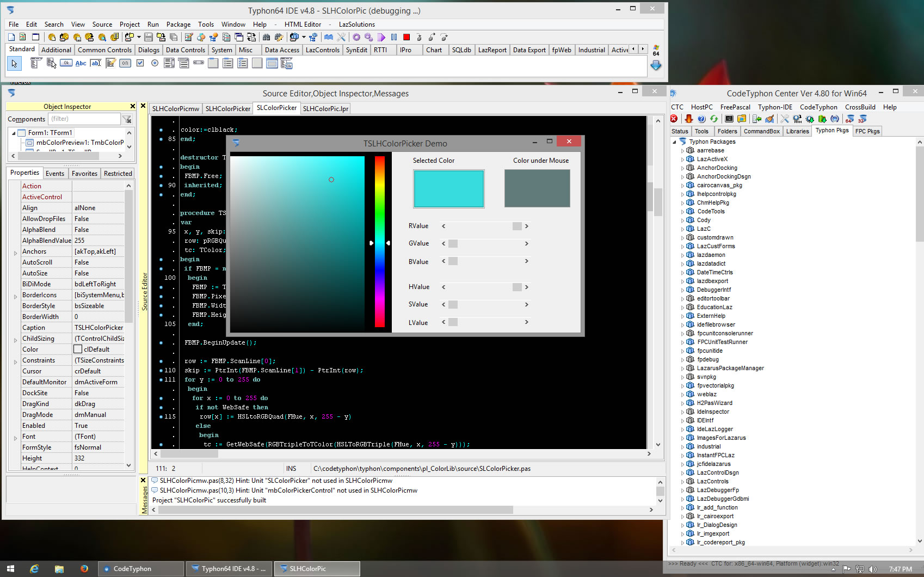The height and width of the screenshot is (577, 924).
Task: Expand the LazActiveX package node
Action: coord(682,159)
